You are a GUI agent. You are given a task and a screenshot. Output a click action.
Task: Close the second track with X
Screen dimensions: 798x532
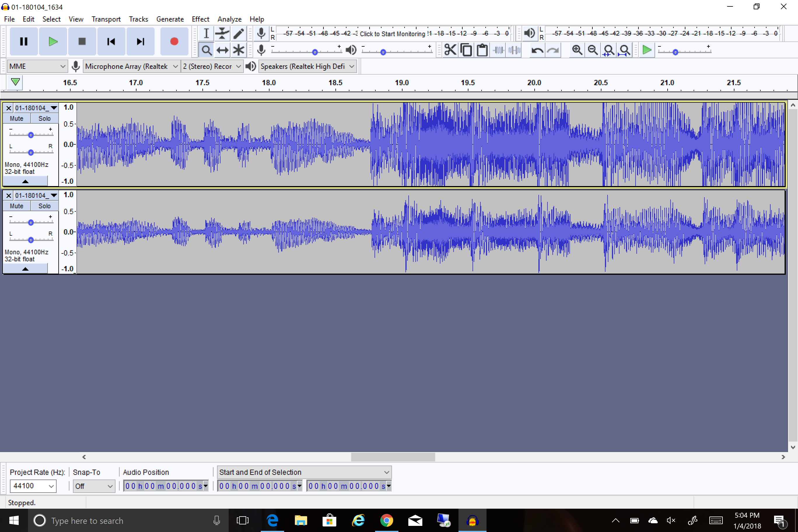coord(9,195)
